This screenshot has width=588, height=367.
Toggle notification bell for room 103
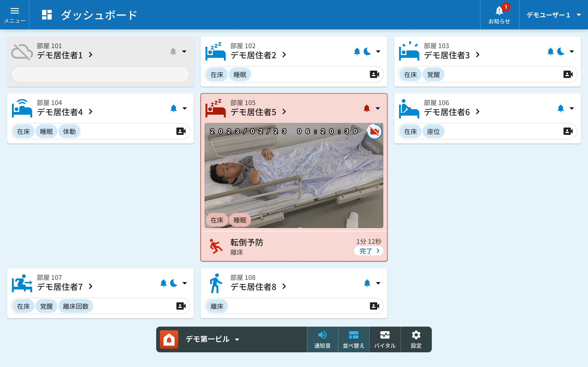click(550, 51)
